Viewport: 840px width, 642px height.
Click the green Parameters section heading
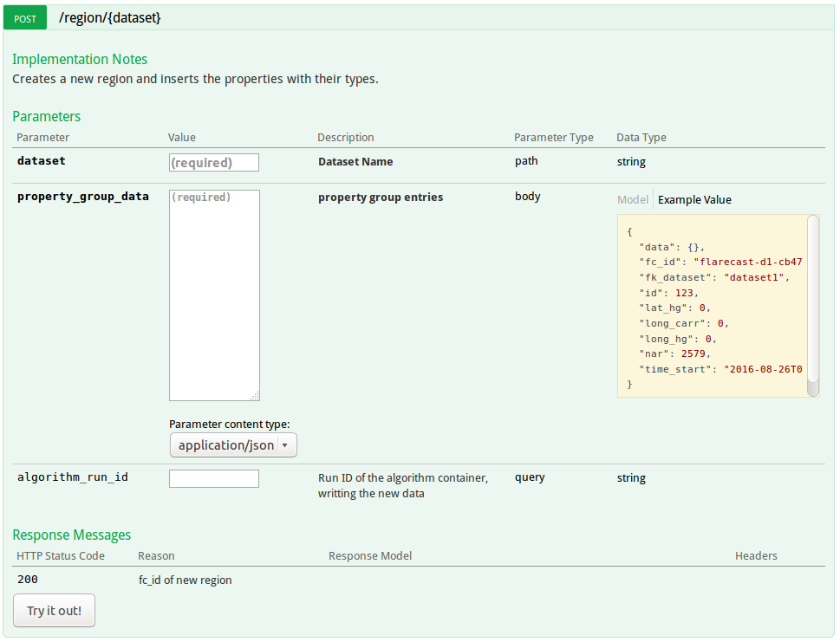(x=46, y=116)
